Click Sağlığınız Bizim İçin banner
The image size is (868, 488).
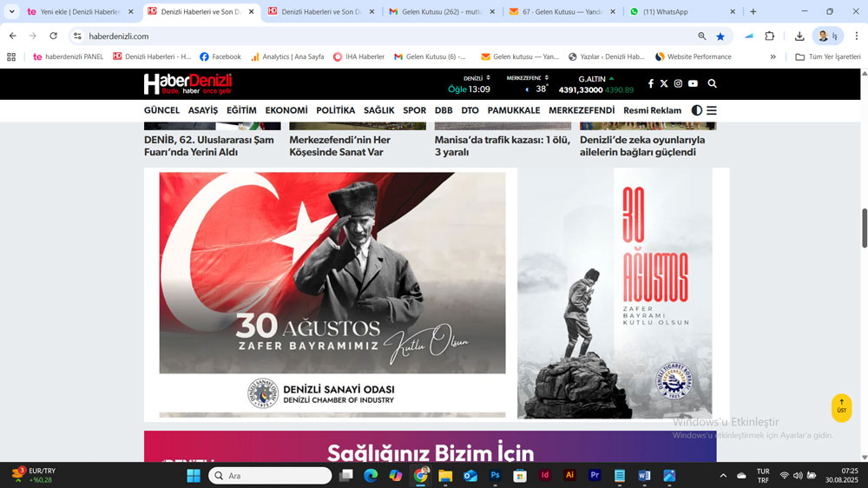click(431, 446)
